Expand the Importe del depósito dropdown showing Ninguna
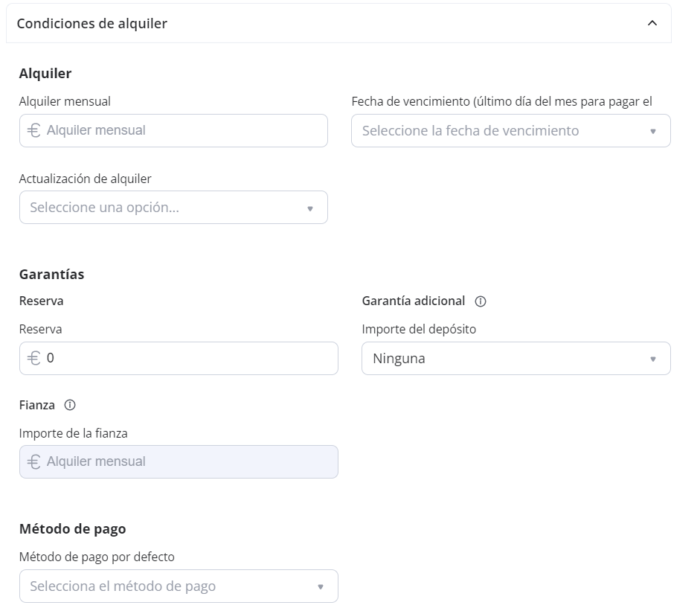Viewport: 700px width, 614px height. click(x=506, y=358)
